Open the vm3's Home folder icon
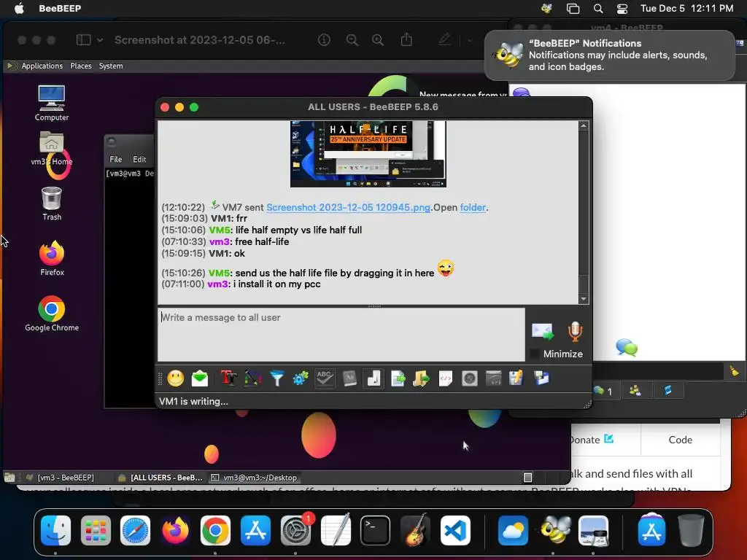 [52, 149]
